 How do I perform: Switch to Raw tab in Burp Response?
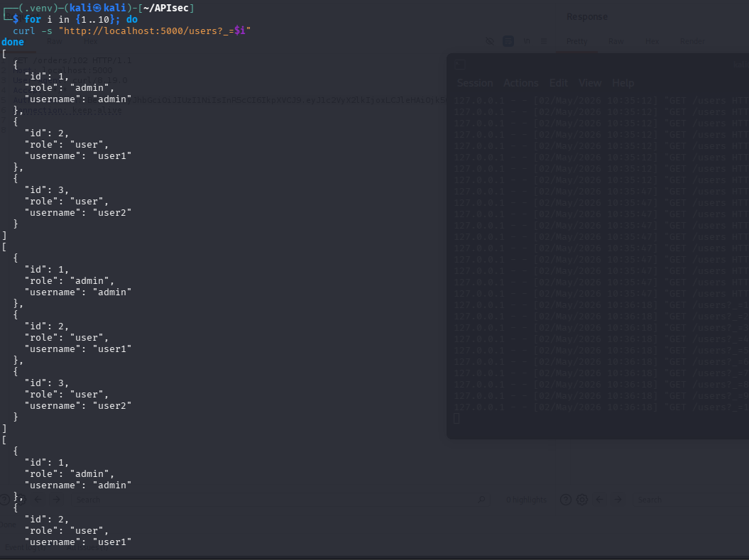tap(616, 42)
